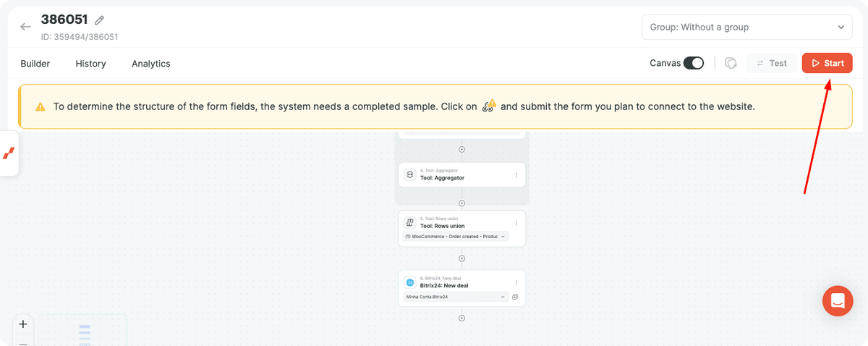Click the Bitrix24 step icon
The image size is (868, 346).
(x=410, y=282)
